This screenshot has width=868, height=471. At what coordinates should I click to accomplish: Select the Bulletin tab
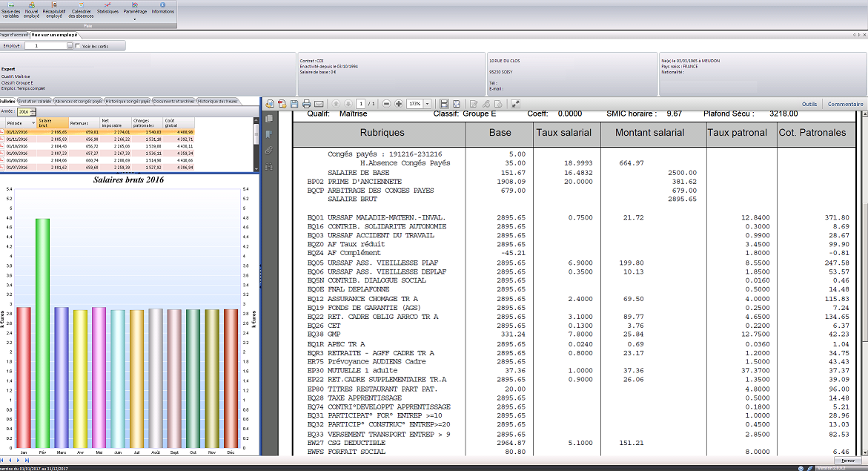(x=7, y=102)
